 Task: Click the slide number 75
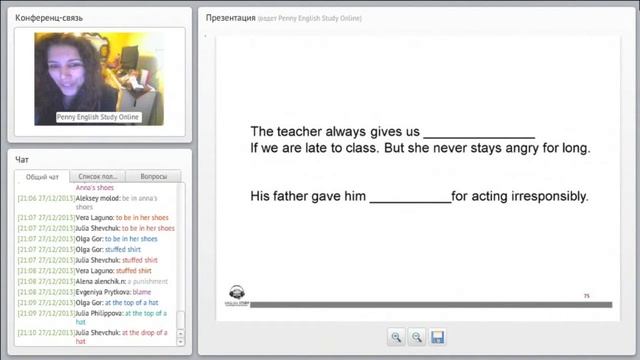click(x=587, y=296)
